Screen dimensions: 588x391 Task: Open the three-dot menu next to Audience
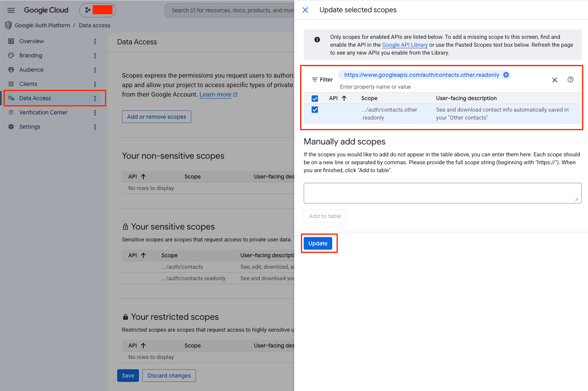95,70
